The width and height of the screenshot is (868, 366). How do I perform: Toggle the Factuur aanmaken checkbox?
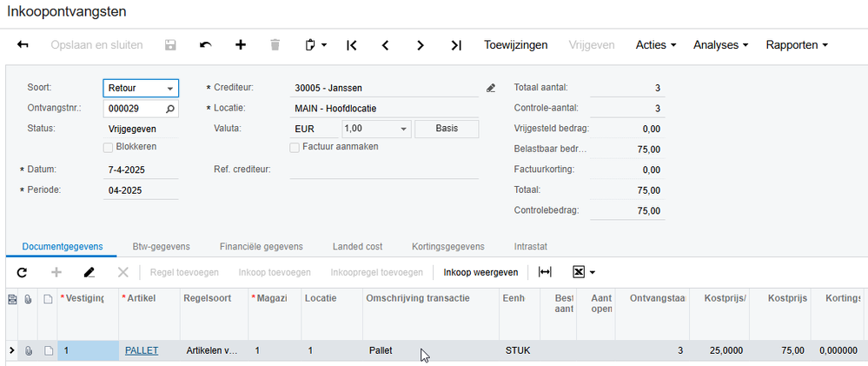295,147
